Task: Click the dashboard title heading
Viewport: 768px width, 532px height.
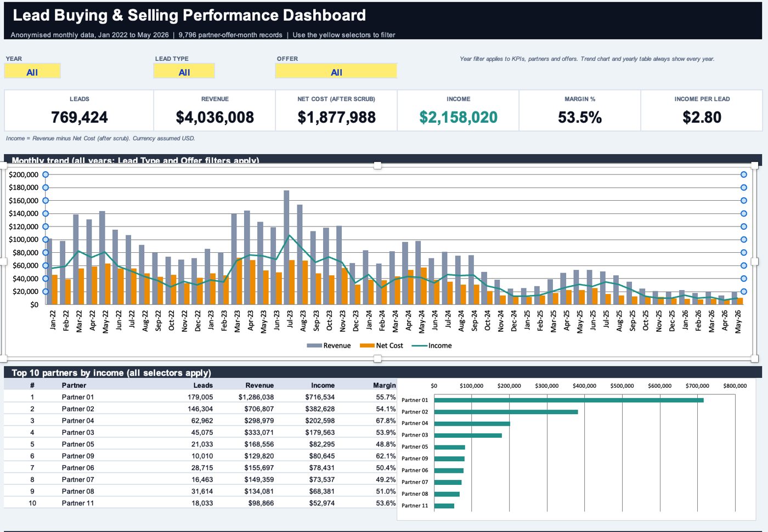Action: pyautogui.click(x=189, y=15)
